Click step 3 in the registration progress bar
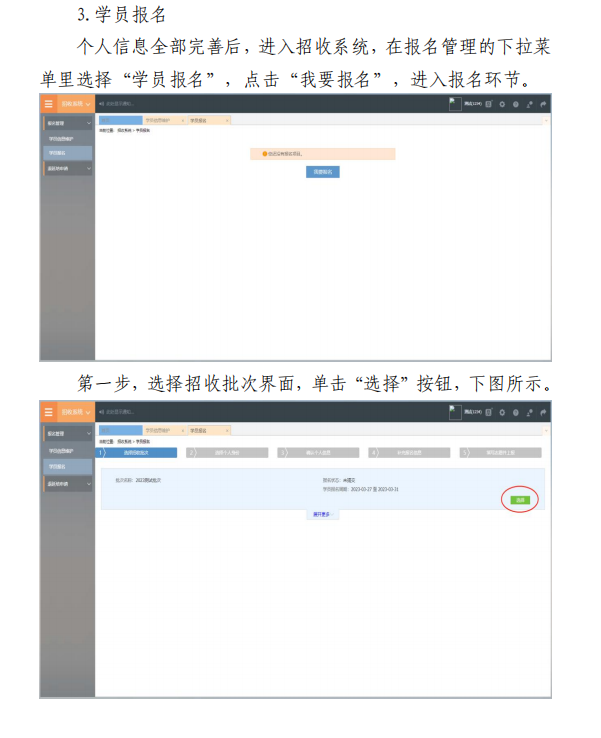 click(x=319, y=453)
